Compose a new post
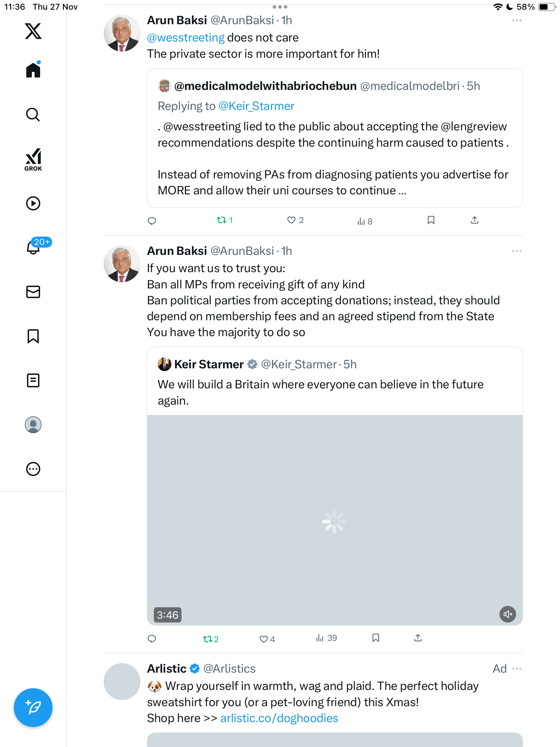Screen dimensions: 560x747 coord(33,708)
